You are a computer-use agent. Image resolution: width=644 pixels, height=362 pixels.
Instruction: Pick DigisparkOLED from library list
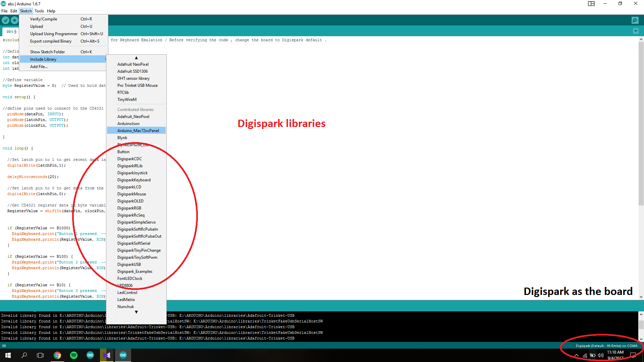[x=130, y=201]
